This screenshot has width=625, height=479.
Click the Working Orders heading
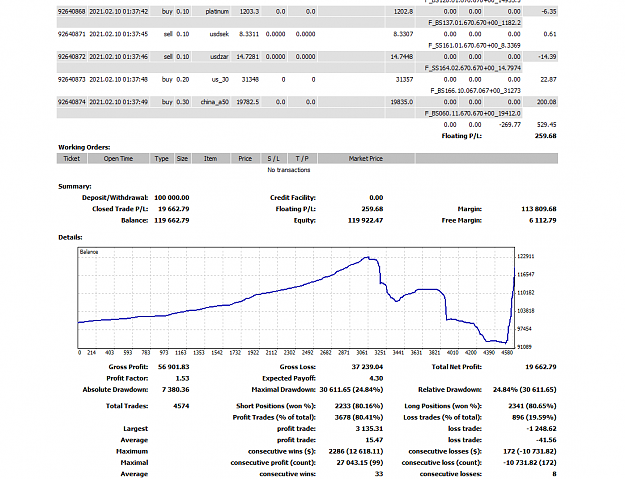point(84,147)
